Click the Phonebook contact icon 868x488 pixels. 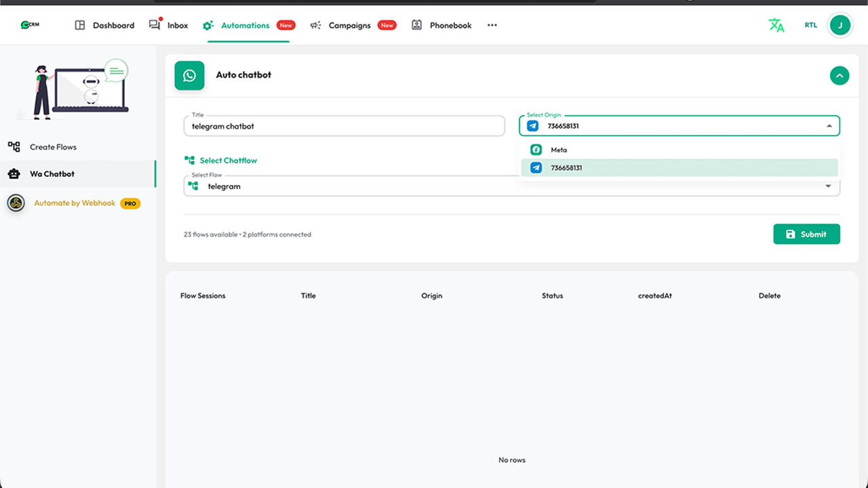[x=416, y=25]
